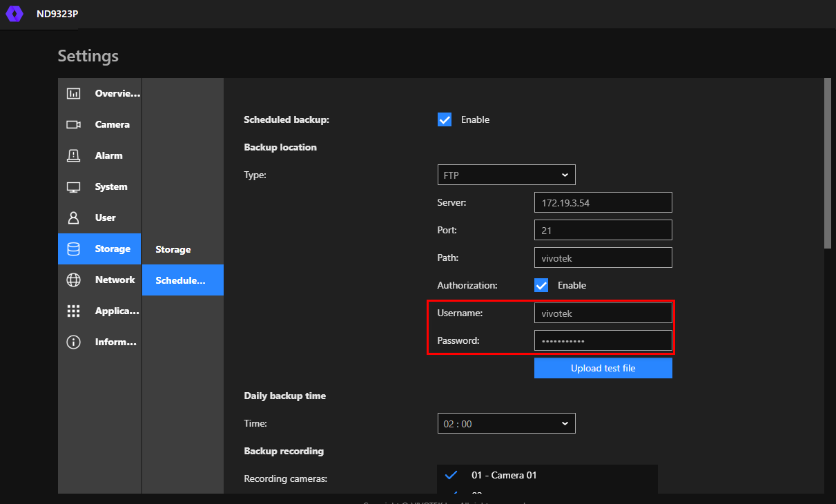Screen dimensions: 836x504
Task: Click the Storage database icon
Action: pyautogui.click(x=73, y=249)
